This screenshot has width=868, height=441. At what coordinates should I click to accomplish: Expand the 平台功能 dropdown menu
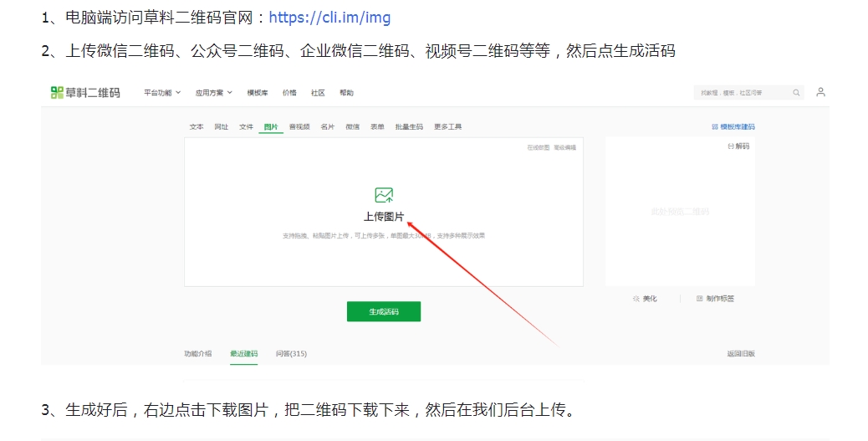(x=162, y=93)
